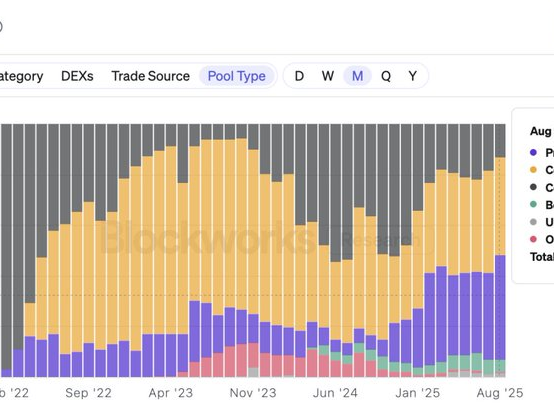Set daily interval with D
This screenshot has height=416, width=554.
point(299,76)
